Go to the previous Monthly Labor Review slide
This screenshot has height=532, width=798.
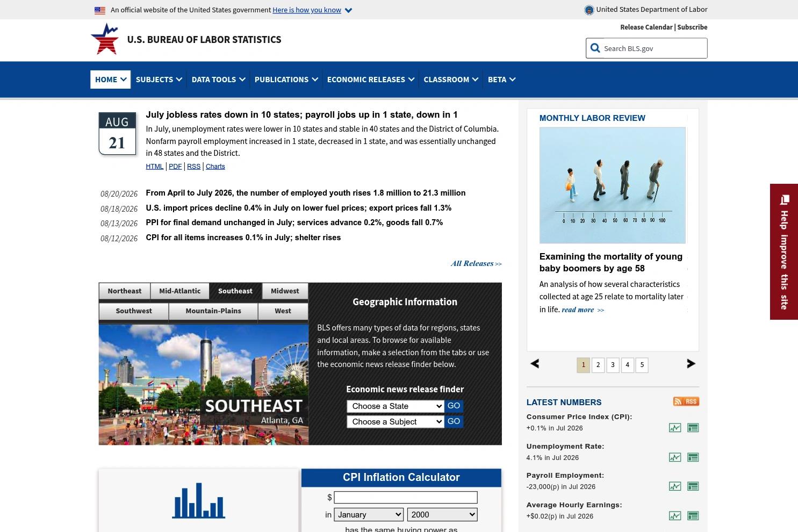pyautogui.click(x=535, y=364)
